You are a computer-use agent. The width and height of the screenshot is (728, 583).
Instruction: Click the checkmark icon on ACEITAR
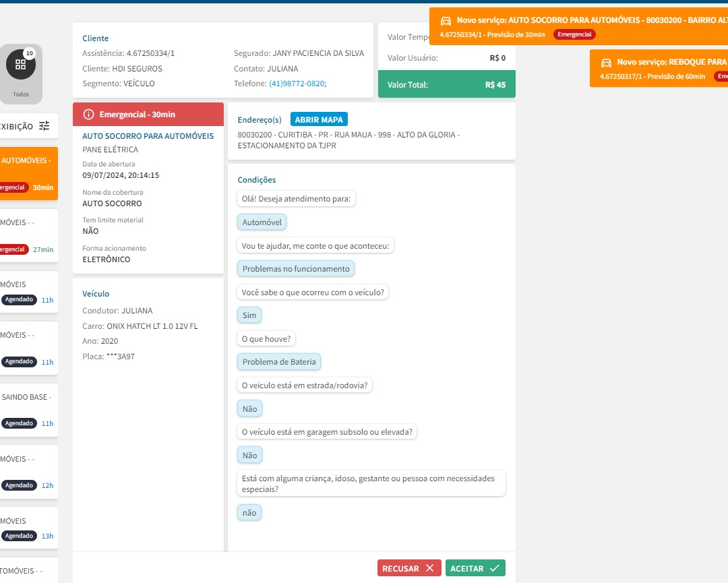point(495,568)
